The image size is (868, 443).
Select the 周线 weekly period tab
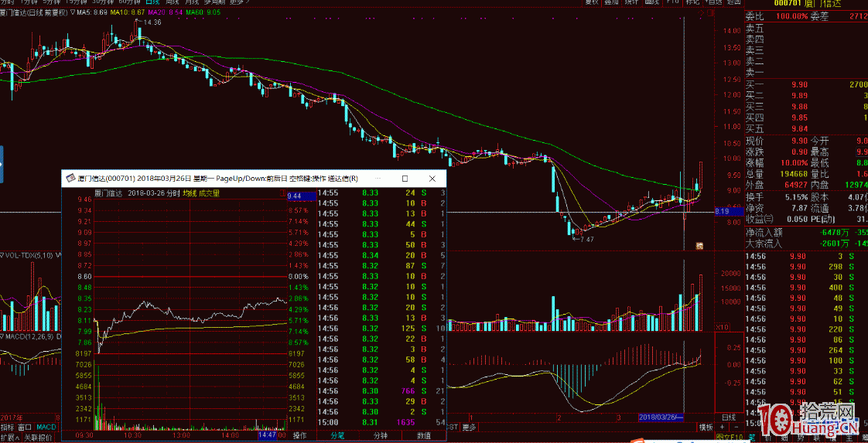(x=173, y=2)
